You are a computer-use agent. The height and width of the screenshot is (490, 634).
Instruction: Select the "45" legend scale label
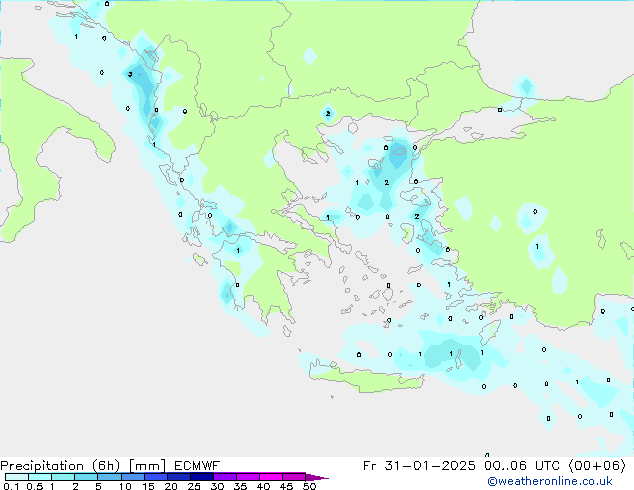286,486
